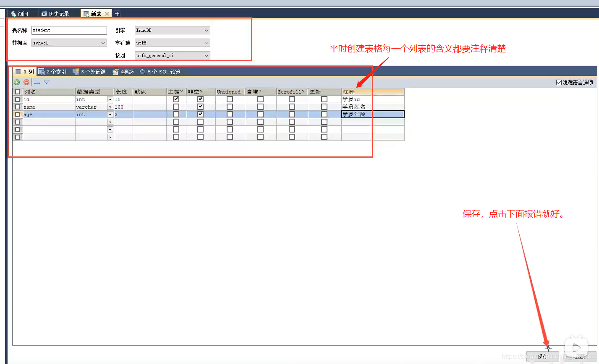
Task: Check primary key for name row
Action: (x=176, y=107)
